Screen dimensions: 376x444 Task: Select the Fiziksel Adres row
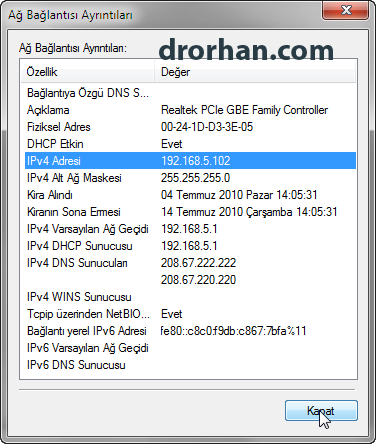click(190, 127)
